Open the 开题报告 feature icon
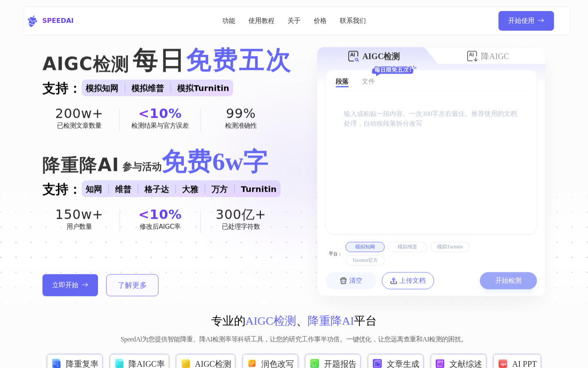Viewport: 588px width, 368px height. (315, 364)
